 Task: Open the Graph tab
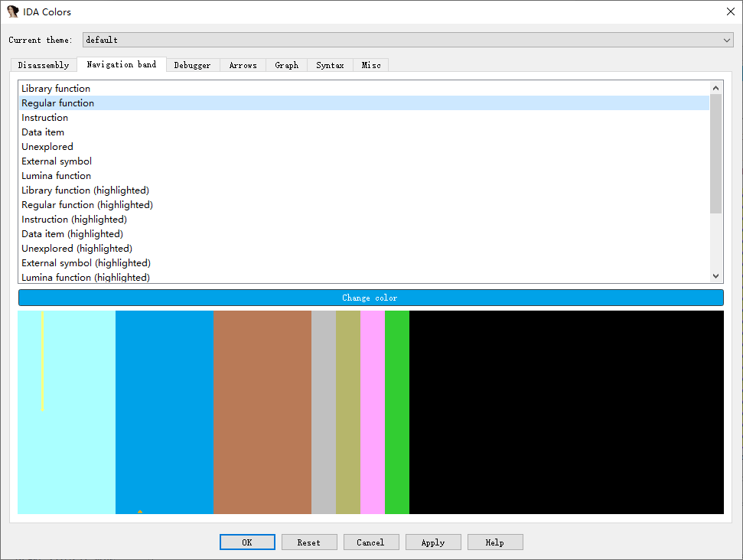[287, 65]
